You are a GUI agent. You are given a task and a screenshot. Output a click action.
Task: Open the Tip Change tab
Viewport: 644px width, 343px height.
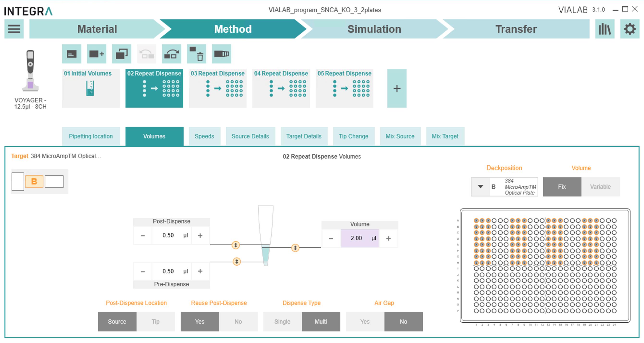point(353,136)
